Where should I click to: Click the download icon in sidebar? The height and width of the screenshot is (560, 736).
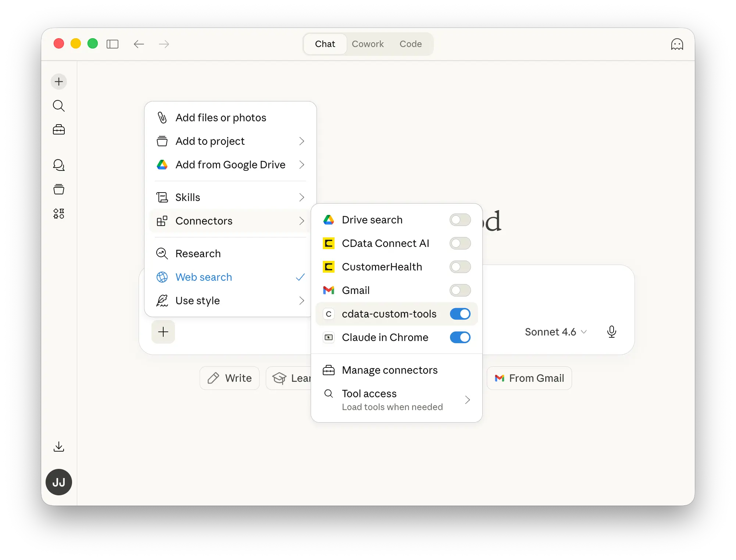pos(59,447)
